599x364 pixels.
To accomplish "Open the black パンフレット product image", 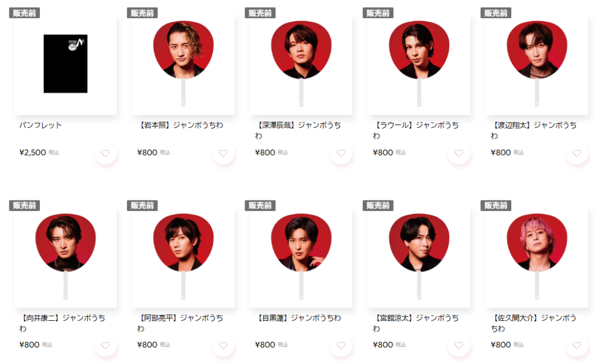I will (x=66, y=64).
